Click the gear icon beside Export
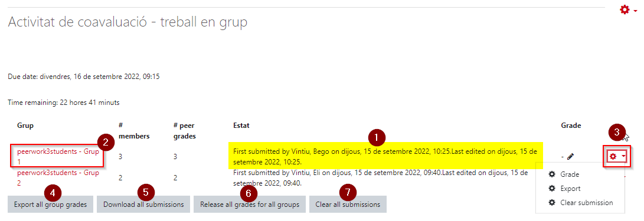644x221 pixels. coord(553,189)
